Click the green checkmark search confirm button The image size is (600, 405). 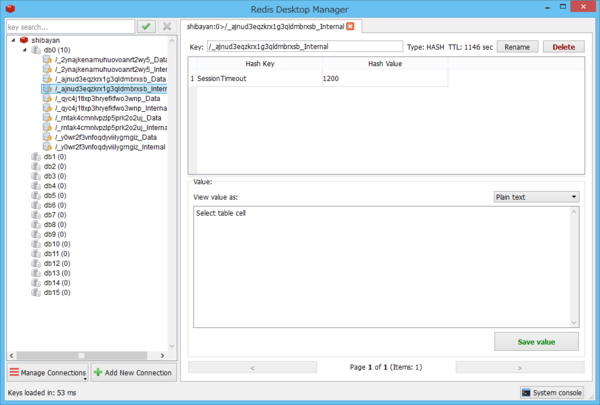tap(146, 26)
